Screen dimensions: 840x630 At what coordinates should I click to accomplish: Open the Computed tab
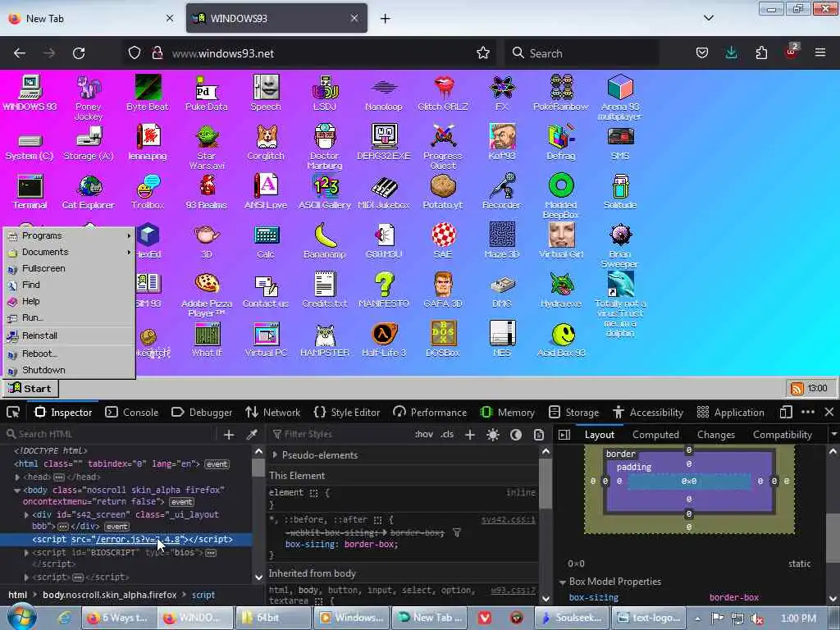[655, 435]
